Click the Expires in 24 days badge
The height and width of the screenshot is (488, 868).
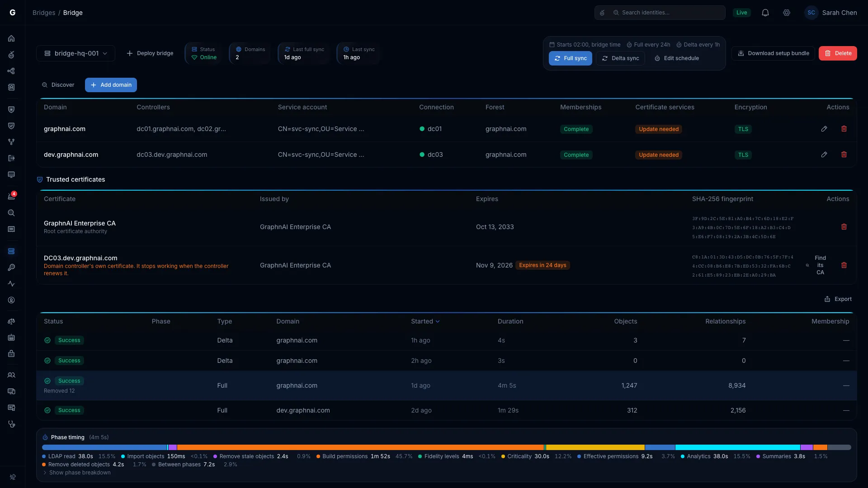tap(542, 265)
